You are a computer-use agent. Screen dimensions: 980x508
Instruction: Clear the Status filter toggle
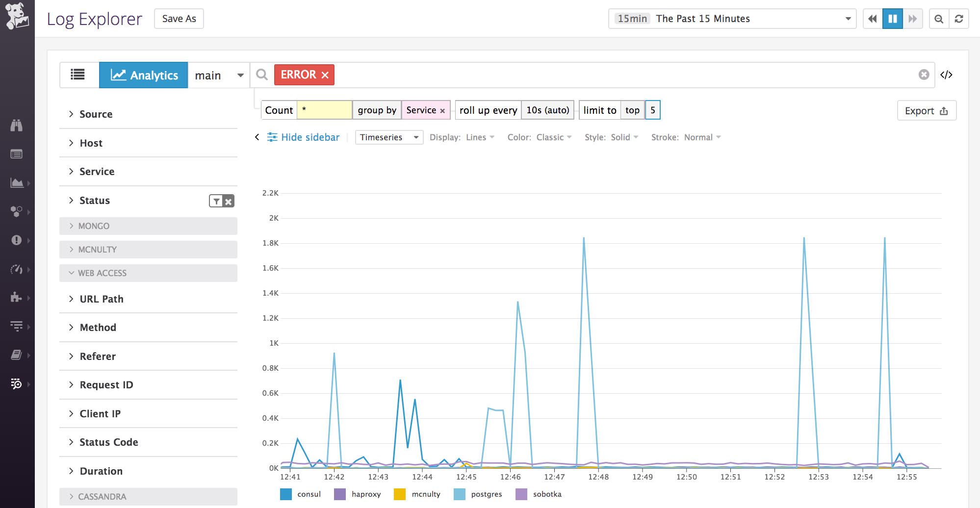pos(228,201)
